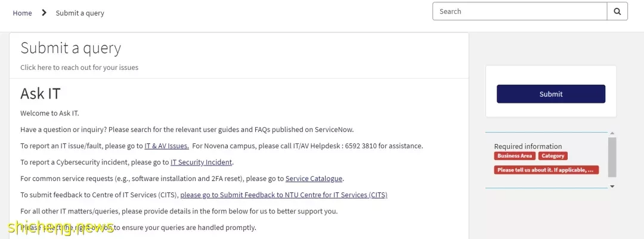The width and height of the screenshot is (644, 239).
Task: Click the Category required tag
Action: [553, 156]
